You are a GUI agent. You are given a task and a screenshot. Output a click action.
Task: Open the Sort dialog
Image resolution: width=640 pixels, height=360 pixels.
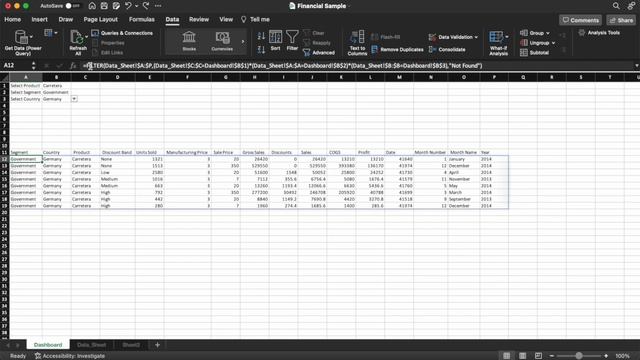pos(276,41)
